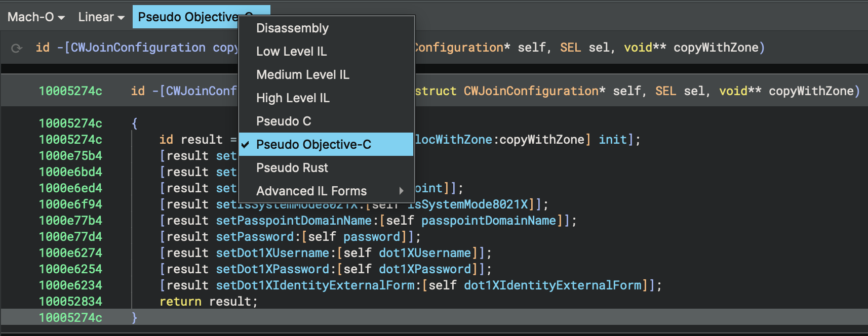Click address 1000e75b4 in the listing
868x336 pixels.
tap(70, 156)
